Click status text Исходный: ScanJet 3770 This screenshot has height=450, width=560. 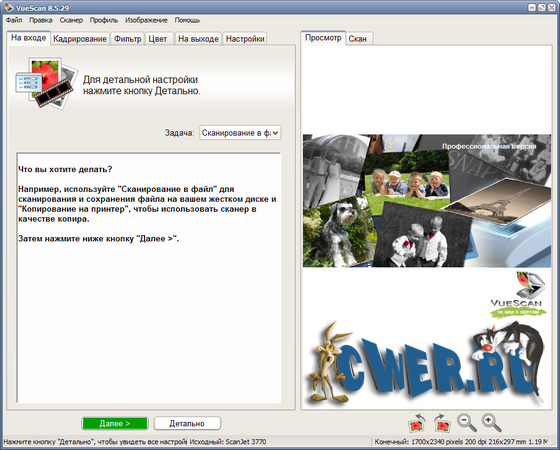pos(228,442)
